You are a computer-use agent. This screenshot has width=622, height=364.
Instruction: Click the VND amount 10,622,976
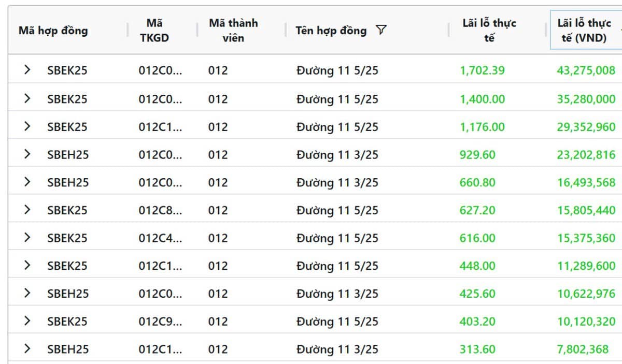point(586,294)
